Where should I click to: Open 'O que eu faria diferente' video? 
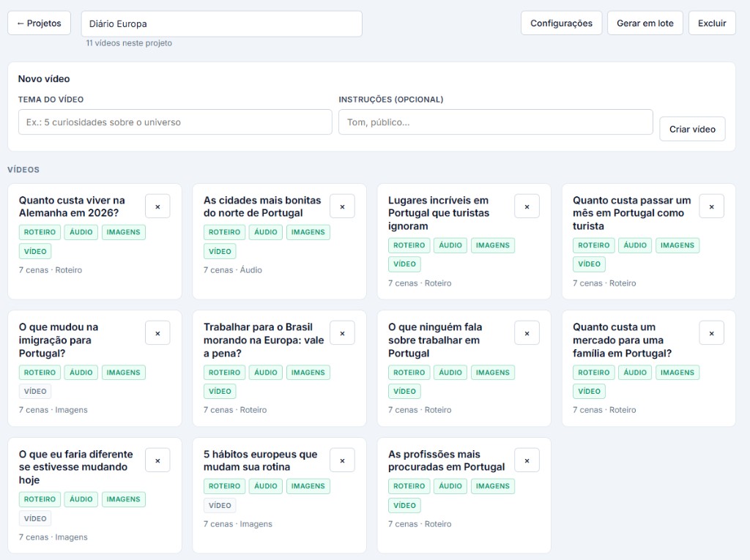click(75, 467)
